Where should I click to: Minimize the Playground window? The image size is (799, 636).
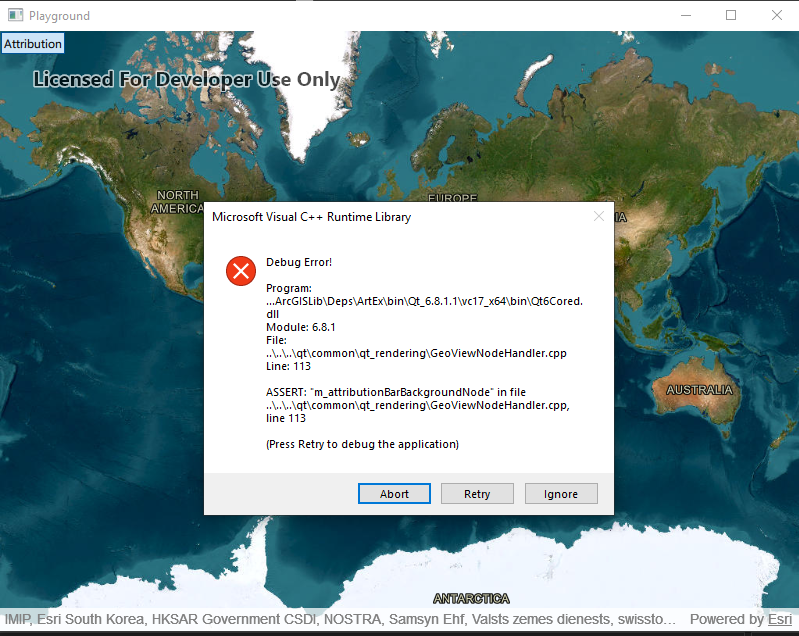click(686, 15)
